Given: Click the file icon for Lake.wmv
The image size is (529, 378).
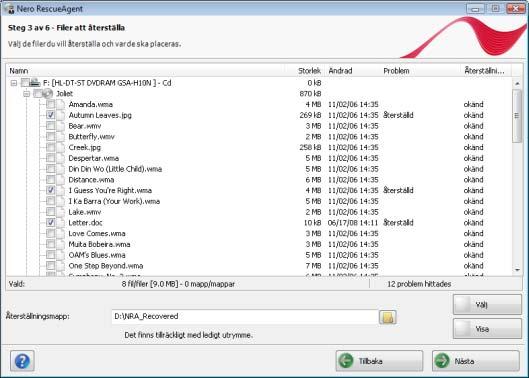Looking at the screenshot, I should coord(60,212).
